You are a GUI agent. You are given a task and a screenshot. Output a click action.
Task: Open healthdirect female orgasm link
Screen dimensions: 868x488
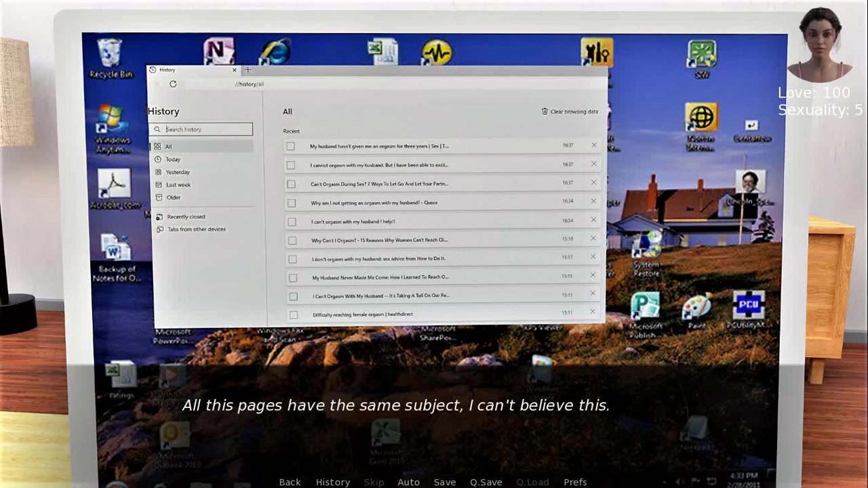(x=362, y=314)
